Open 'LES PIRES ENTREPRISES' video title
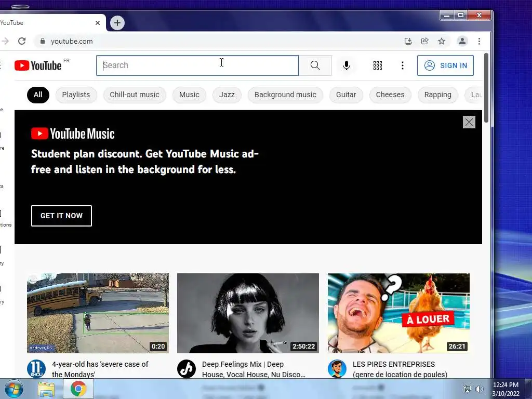This screenshot has height=399, width=532. tap(400, 369)
